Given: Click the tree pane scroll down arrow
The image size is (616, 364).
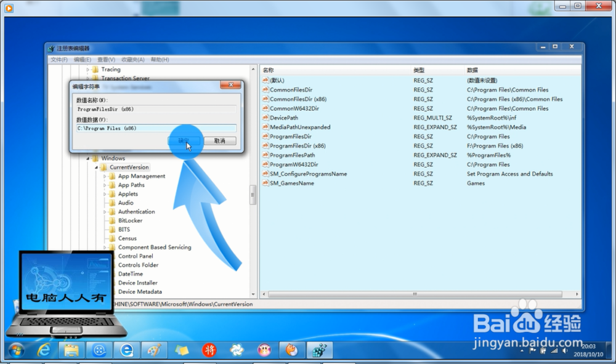Looking at the screenshot, I should click(253, 294).
